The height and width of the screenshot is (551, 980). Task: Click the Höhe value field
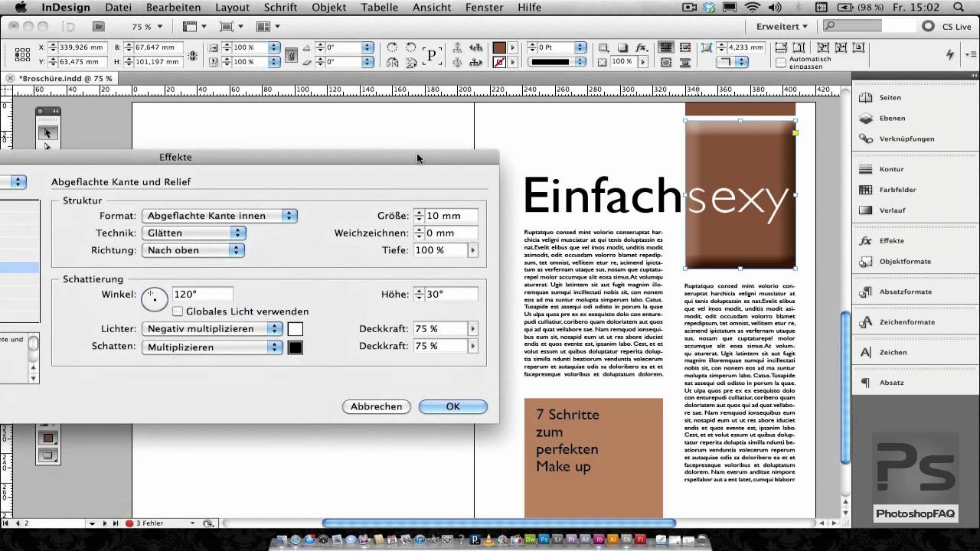[x=451, y=294]
